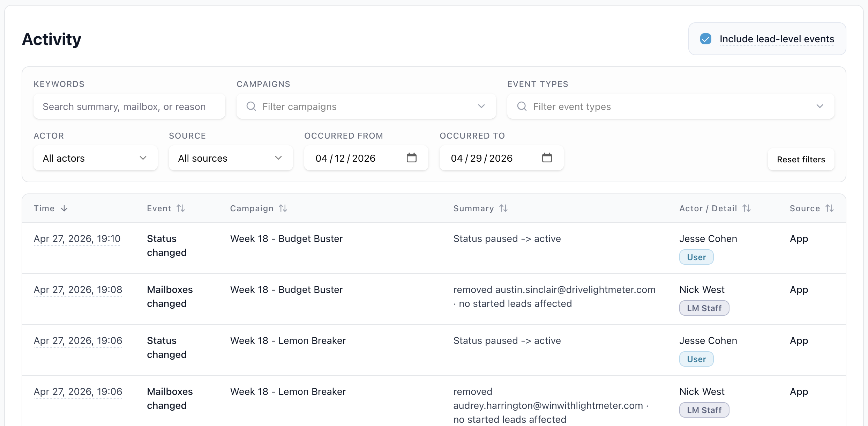Click the keywords search input field
The image size is (868, 426).
(x=129, y=106)
